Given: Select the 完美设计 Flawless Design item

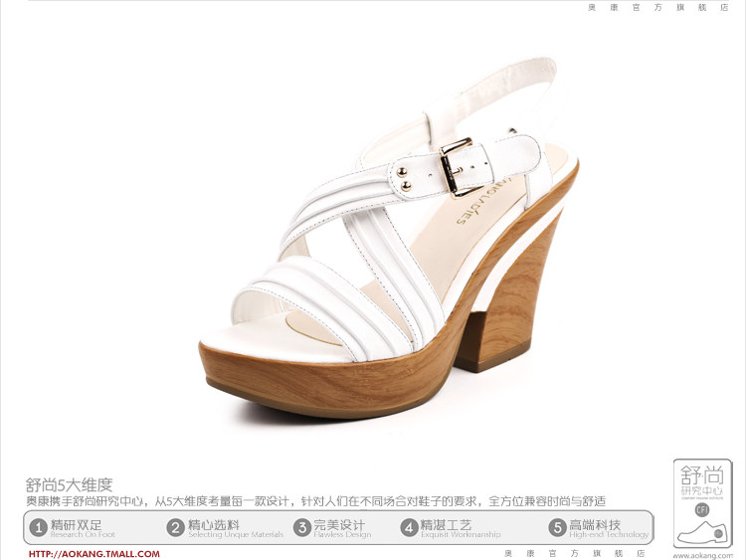Looking at the screenshot, I should [340, 527].
